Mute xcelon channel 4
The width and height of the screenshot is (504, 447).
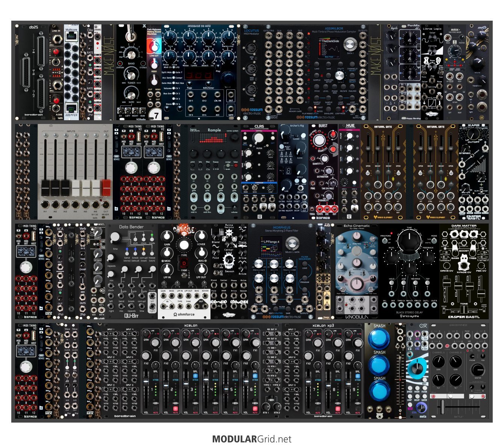(215, 408)
